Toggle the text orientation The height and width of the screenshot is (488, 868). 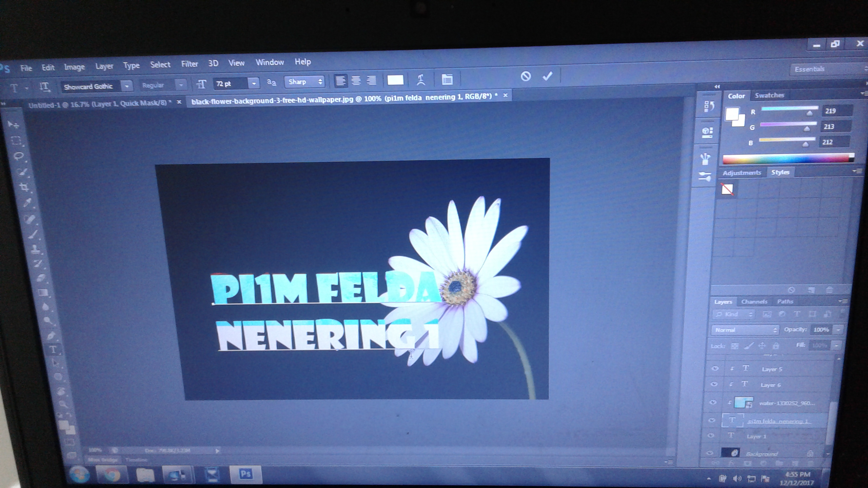[44, 87]
